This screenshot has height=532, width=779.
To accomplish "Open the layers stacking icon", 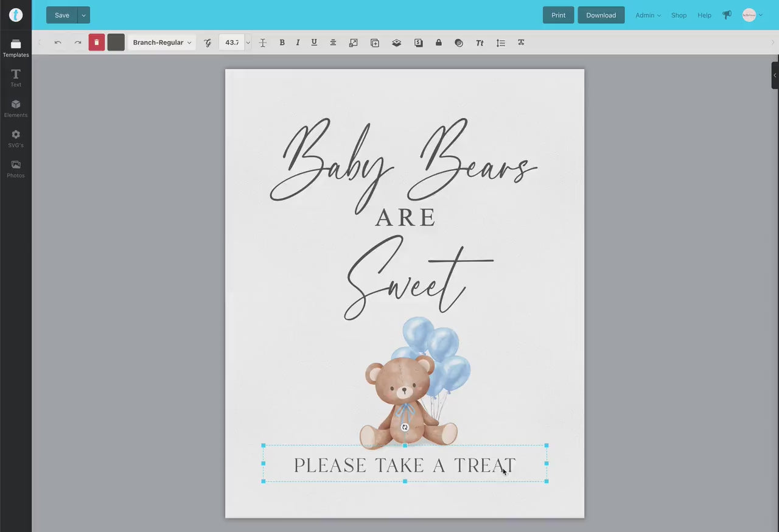I will [x=397, y=43].
